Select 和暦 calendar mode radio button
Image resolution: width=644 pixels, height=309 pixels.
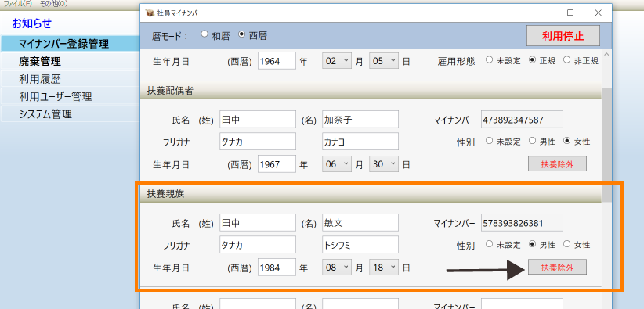pyautogui.click(x=204, y=34)
